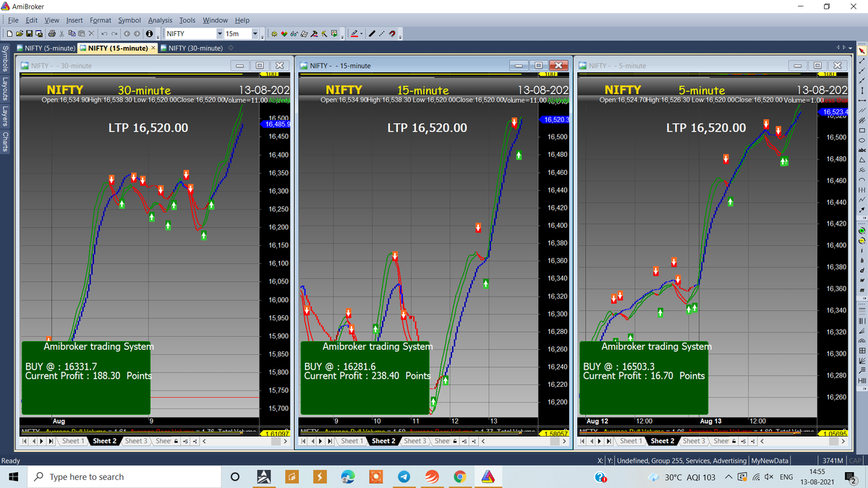Open Google Chrome from the taskbar

click(459, 477)
